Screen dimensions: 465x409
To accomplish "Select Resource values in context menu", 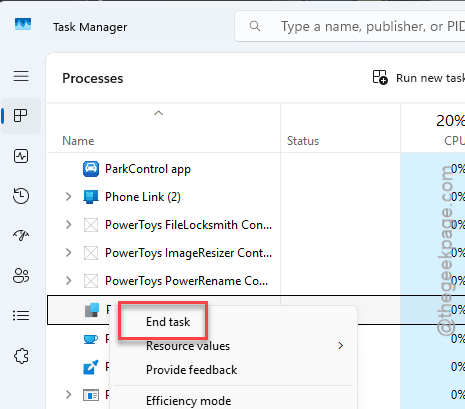I will point(188,346).
